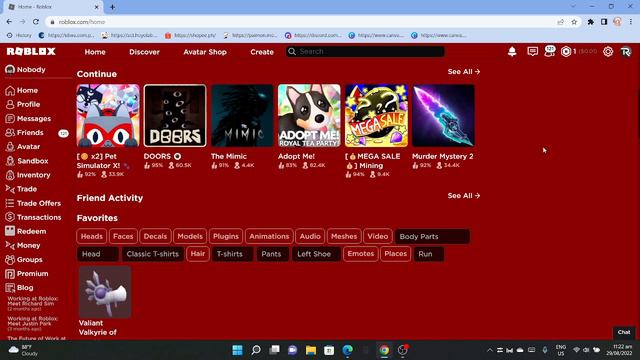The height and width of the screenshot is (360, 640).
Task: Open Inventory in the sidebar
Action: (x=33, y=175)
